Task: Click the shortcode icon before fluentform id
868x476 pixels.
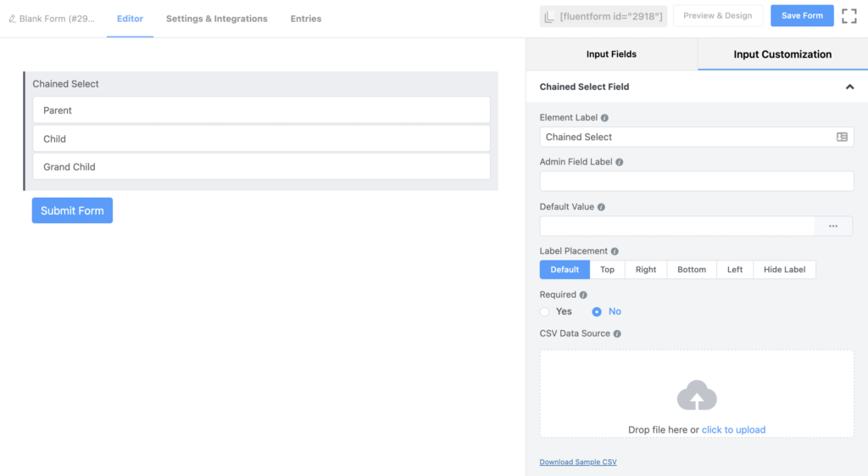Action: pyautogui.click(x=550, y=16)
